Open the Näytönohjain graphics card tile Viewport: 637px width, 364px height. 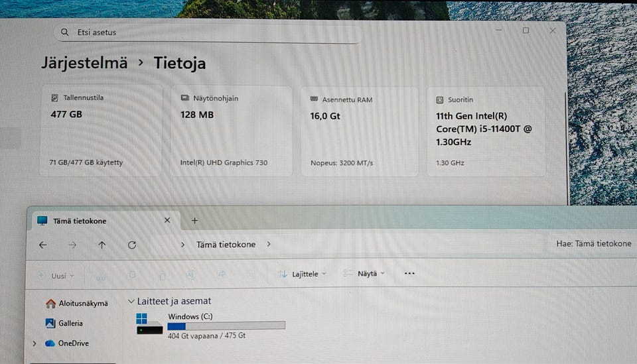pos(231,131)
